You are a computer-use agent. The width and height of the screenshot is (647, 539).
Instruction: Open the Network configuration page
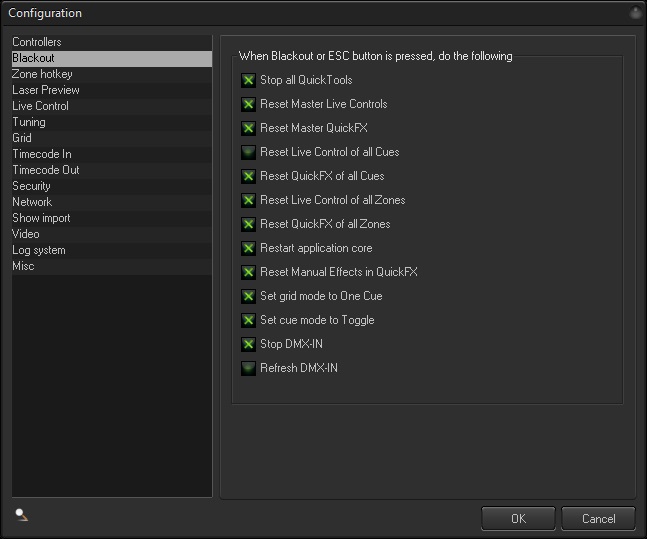pos(32,202)
